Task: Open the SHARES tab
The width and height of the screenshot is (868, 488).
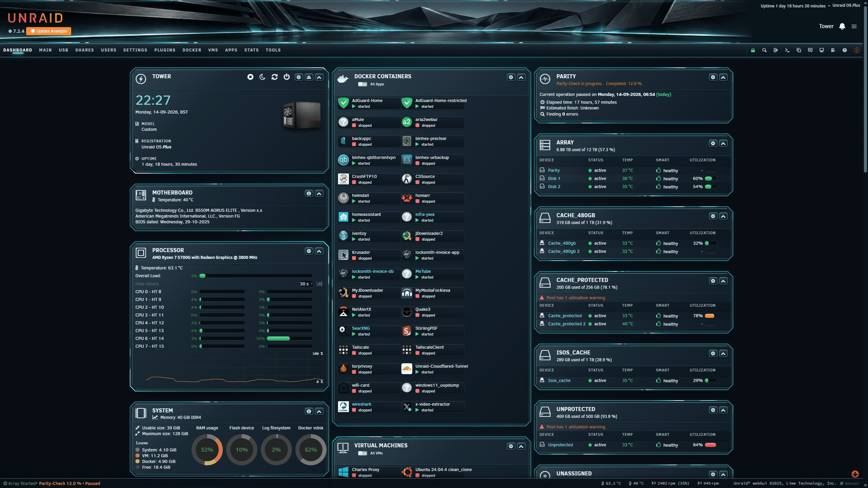Action: click(84, 50)
